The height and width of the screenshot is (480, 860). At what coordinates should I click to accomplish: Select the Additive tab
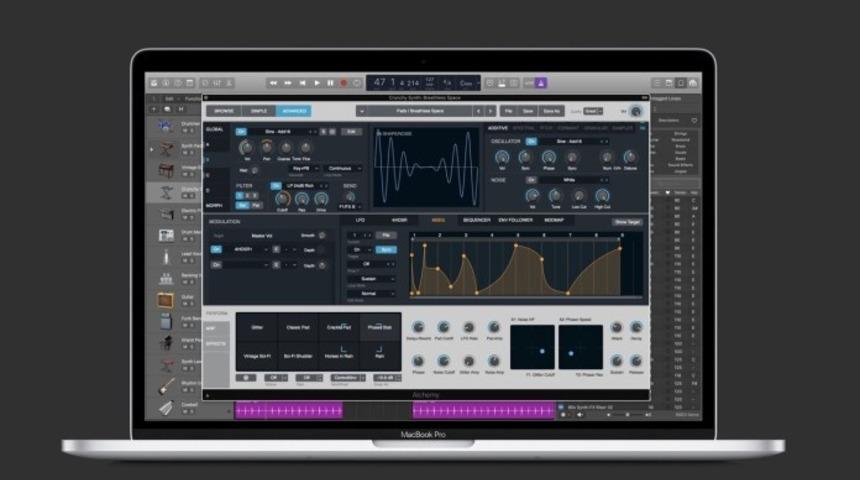coord(497,128)
